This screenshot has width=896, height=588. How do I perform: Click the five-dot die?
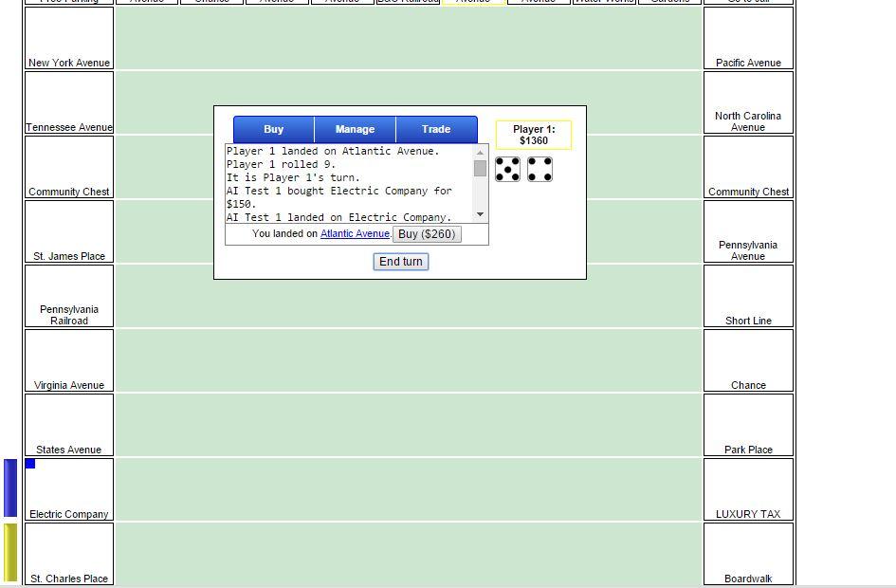[507, 169]
